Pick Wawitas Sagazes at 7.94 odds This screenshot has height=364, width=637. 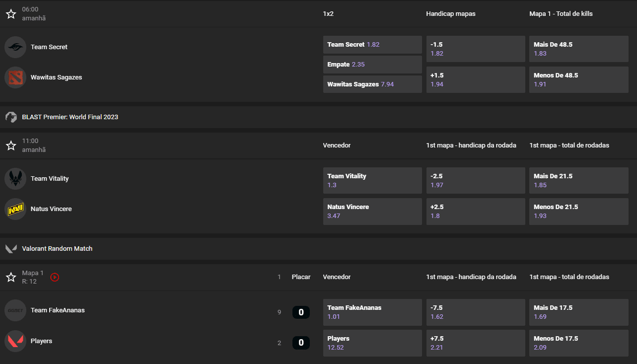(x=372, y=84)
